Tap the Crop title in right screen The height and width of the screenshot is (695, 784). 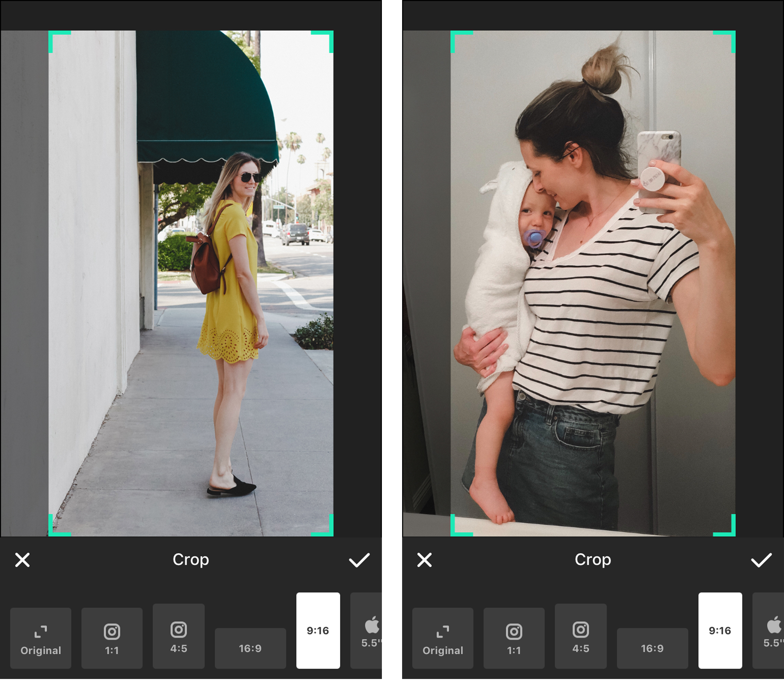point(593,560)
